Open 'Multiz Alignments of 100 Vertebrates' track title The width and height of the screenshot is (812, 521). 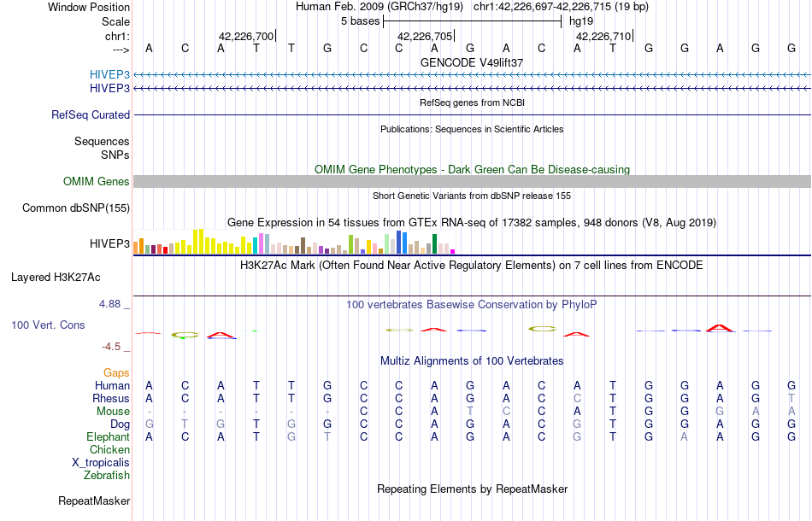[472, 361]
